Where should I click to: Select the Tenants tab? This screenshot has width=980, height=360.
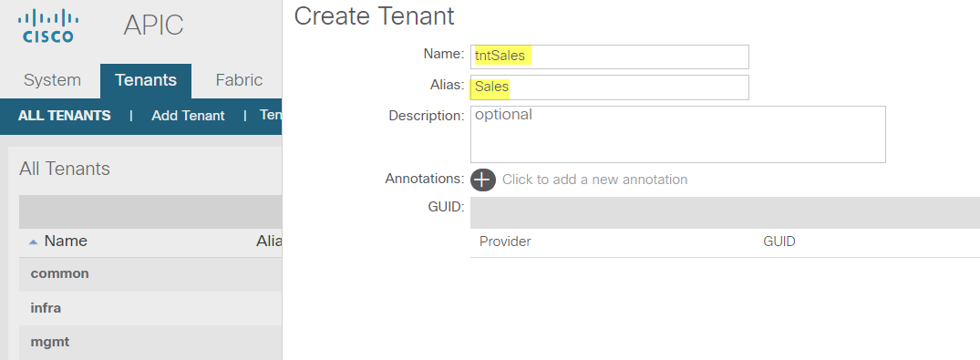click(x=146, y=80)
